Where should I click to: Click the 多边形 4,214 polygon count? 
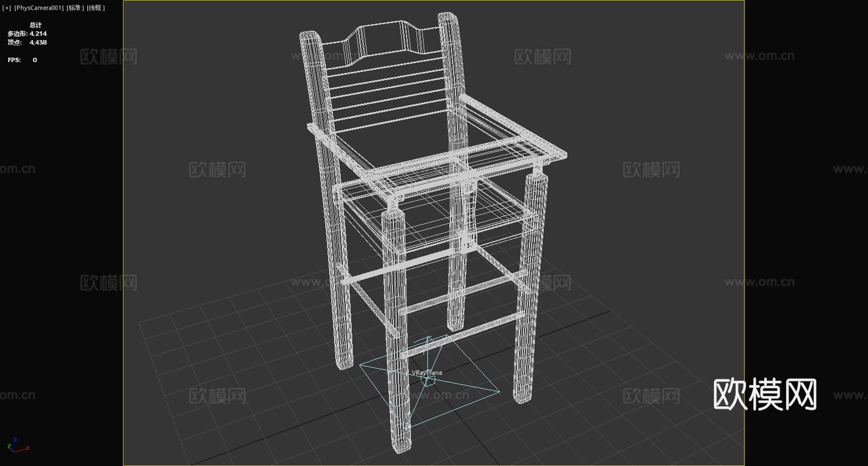point(27,33)
